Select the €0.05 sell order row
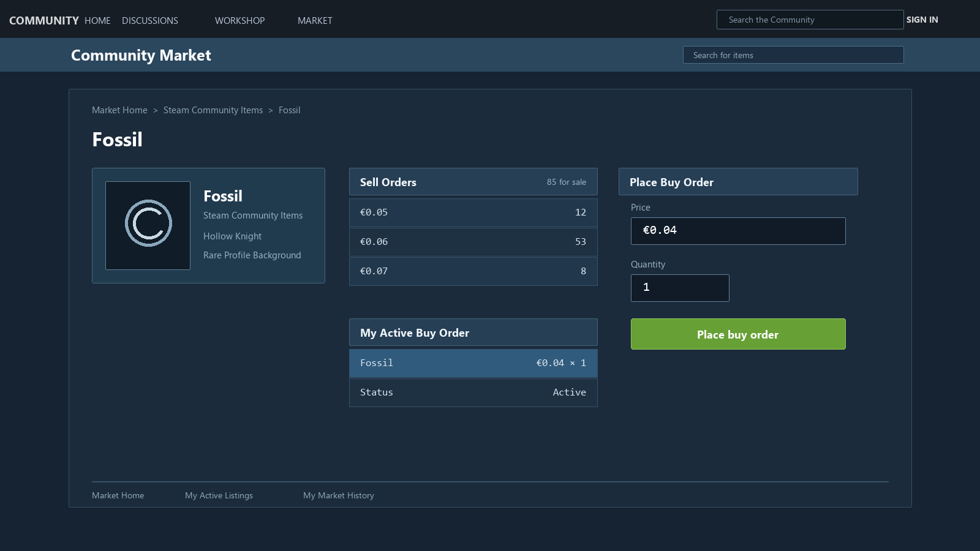The image size is (980, 551). [x=473, y=212]
